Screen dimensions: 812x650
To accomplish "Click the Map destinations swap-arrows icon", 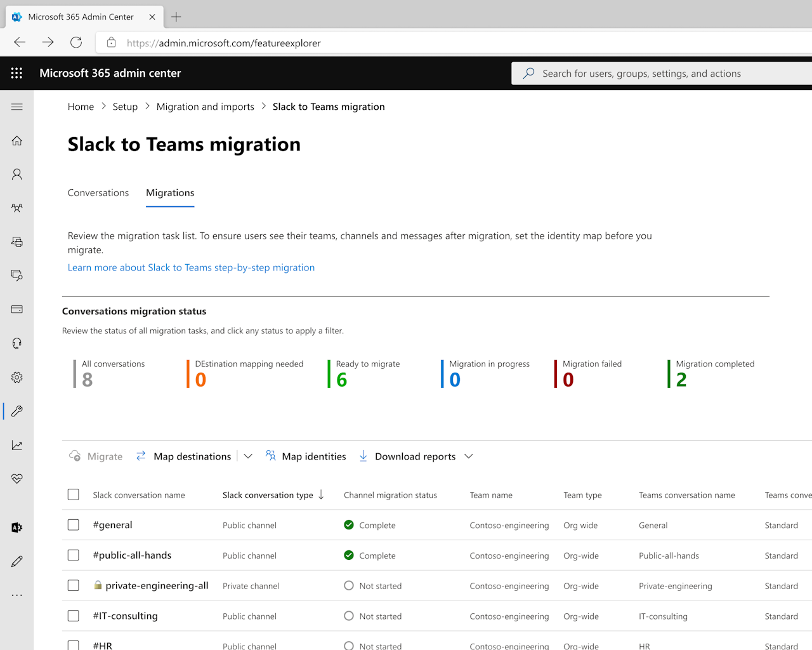I will click(x=140, y=456).
